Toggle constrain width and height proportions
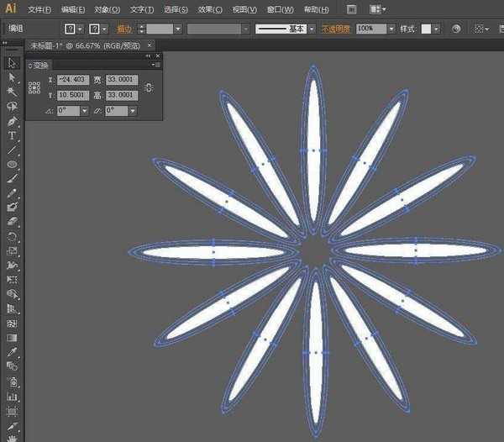The height and width of the screenshot is (442, 504). [x=149, y=87]
